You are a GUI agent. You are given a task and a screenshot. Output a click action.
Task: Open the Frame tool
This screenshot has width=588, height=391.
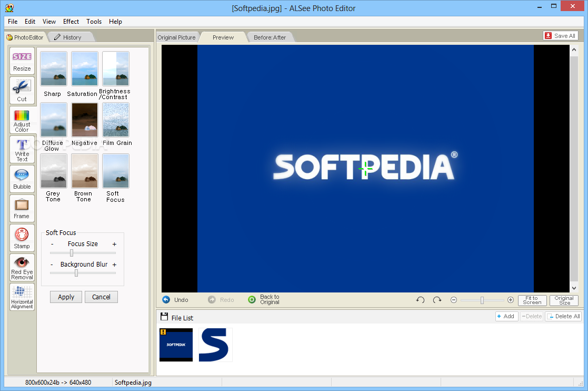click(x=22, y=209)
